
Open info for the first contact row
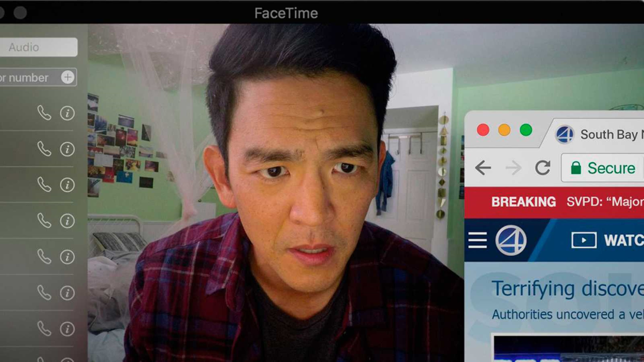tap(67, 113)
